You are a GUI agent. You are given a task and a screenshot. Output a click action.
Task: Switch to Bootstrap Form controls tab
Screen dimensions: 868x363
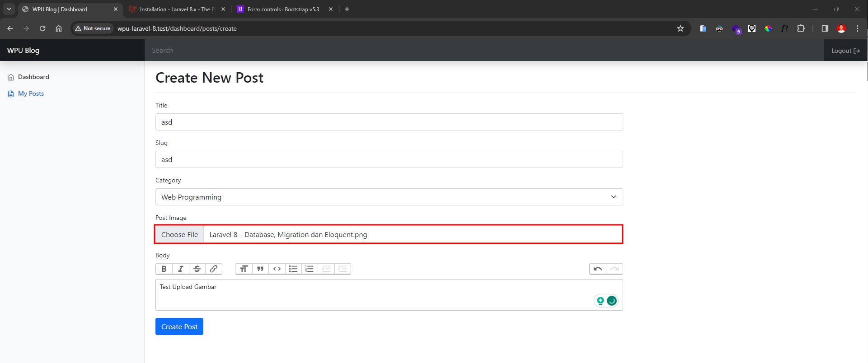(x=283, y=9)
